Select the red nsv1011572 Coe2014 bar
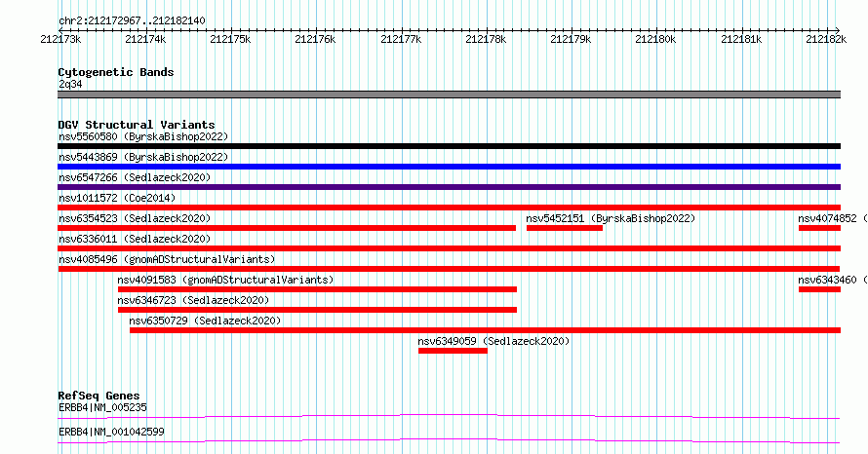868x454 pixels. [x=449, y=208]
